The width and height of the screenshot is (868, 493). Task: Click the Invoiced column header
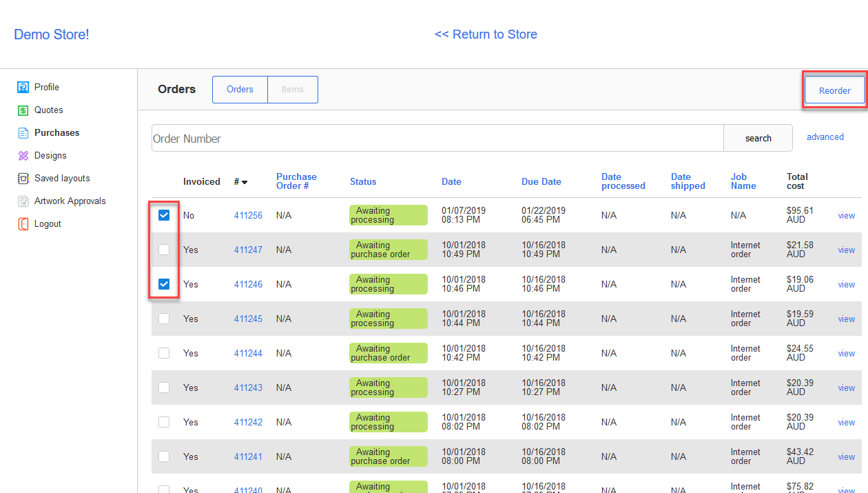tap(202, 181)
